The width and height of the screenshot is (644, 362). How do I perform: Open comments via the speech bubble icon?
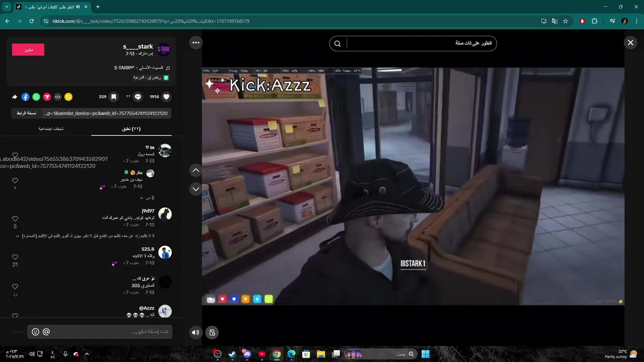[138, 97]
